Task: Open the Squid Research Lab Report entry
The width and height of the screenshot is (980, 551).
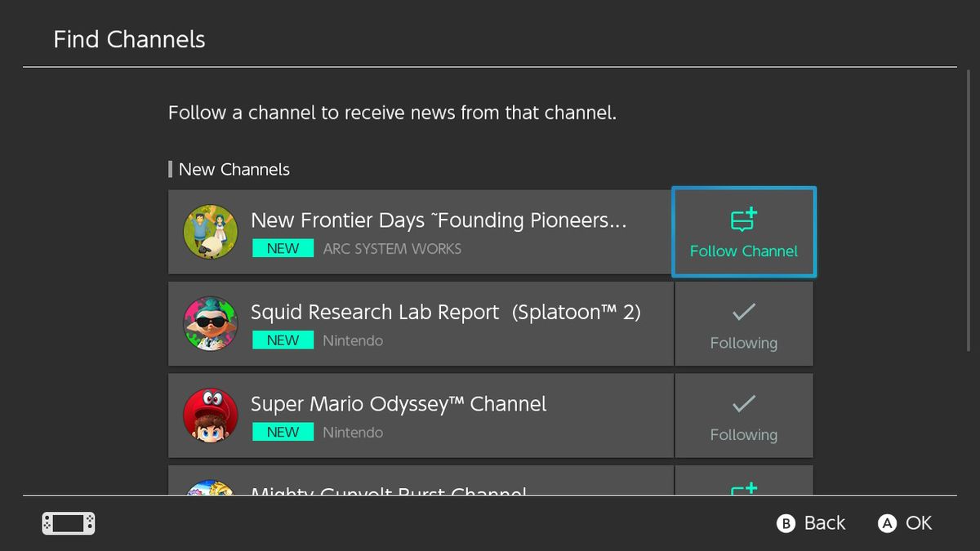Action: point(421,323)
